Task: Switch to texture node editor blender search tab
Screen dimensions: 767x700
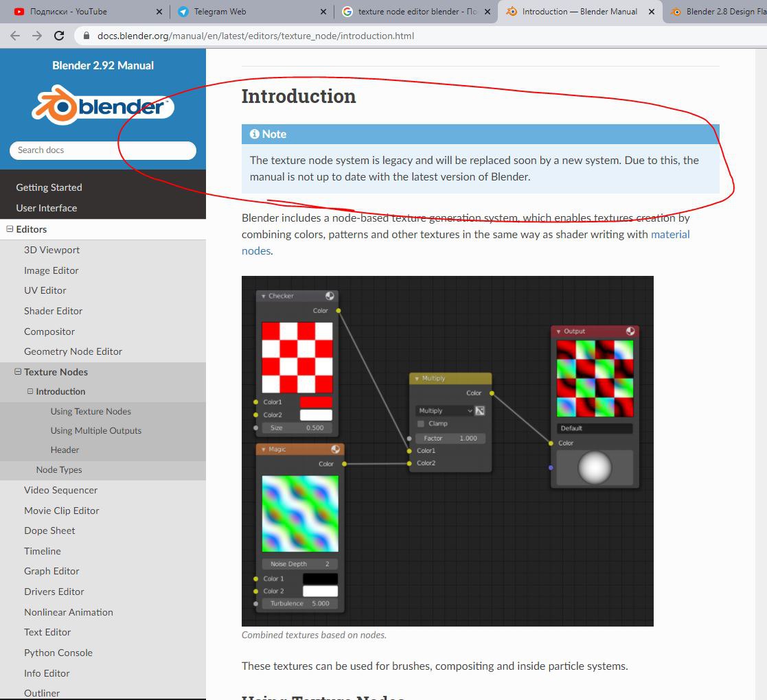Action: coord(417,11)
